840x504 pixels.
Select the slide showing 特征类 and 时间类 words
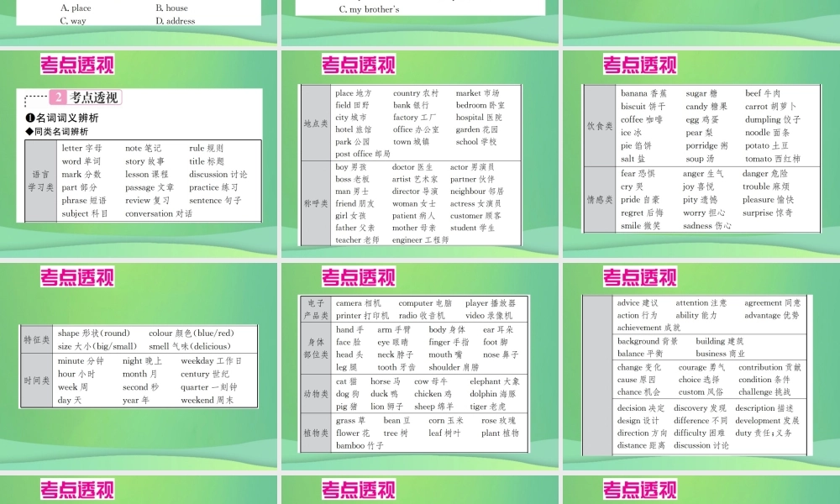(139, 365)
